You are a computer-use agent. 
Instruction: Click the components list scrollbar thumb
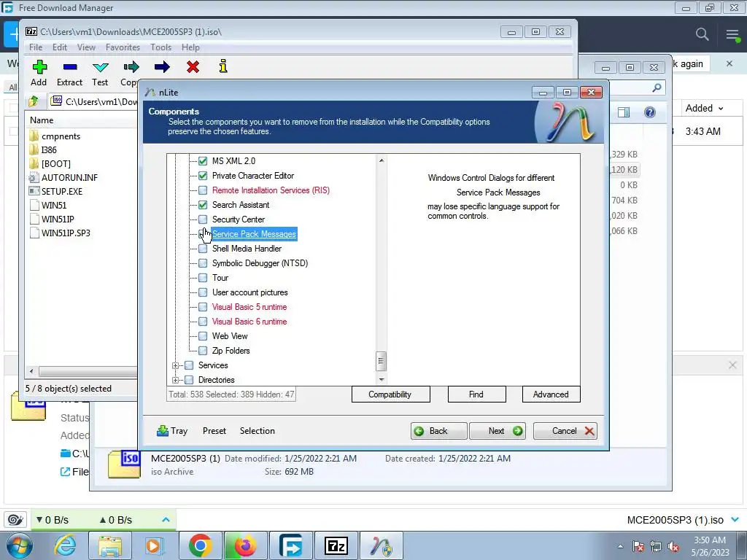click(381, 360)
